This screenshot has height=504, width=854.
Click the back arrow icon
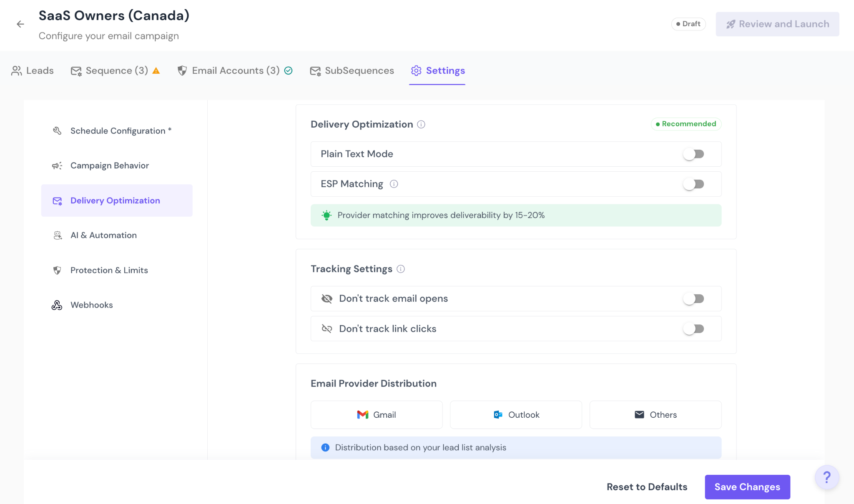(20, 24)
